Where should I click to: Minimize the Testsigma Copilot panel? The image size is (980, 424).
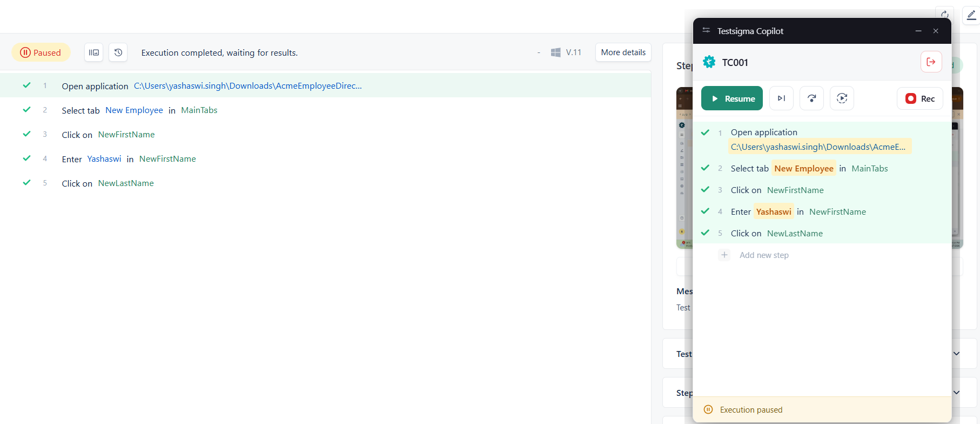pos(918,31)
